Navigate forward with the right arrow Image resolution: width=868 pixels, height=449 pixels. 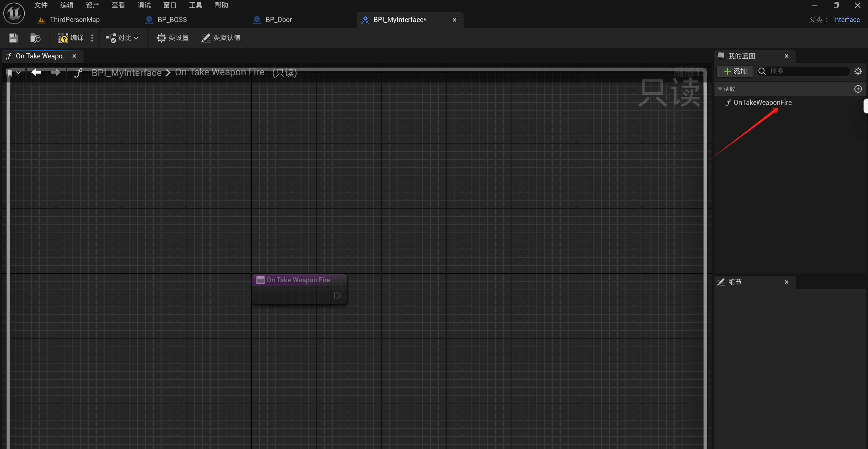(56, 72)
